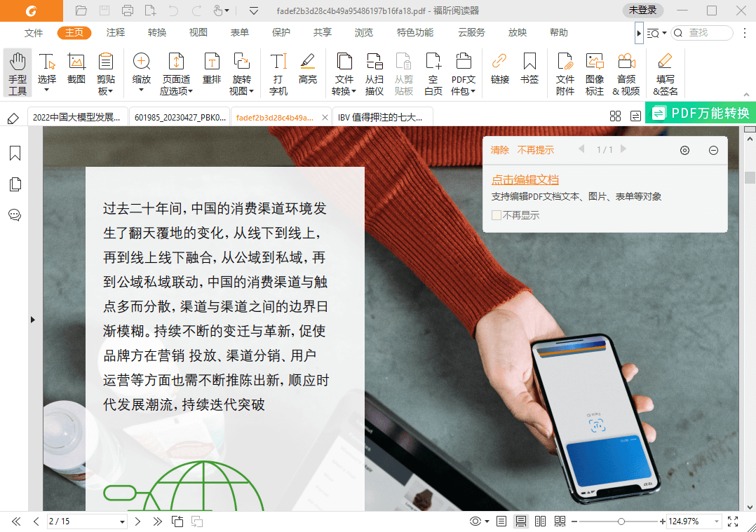Screen dimensions: 756x532
Task: Toggle tab grid view icon
Action: [615, 116]
